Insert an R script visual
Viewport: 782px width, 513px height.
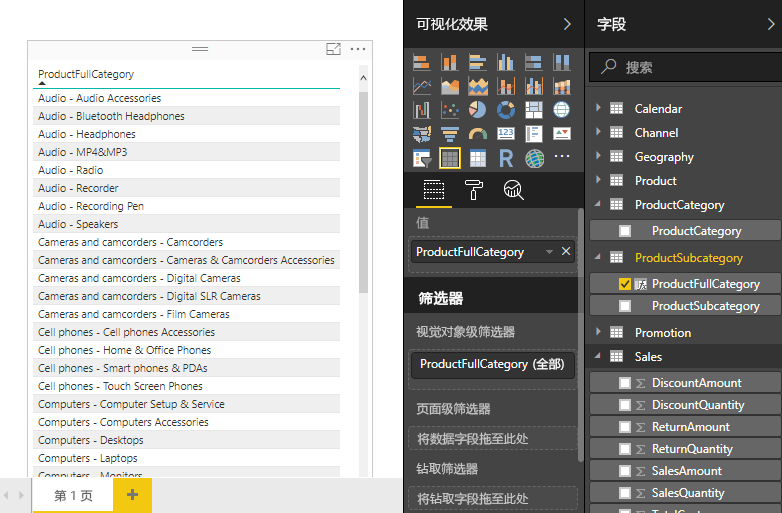(506, 158)
